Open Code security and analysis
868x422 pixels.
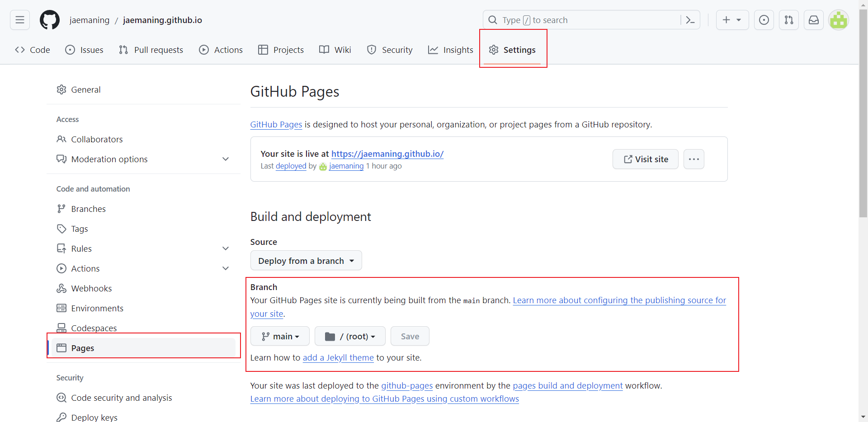point(143,398)
